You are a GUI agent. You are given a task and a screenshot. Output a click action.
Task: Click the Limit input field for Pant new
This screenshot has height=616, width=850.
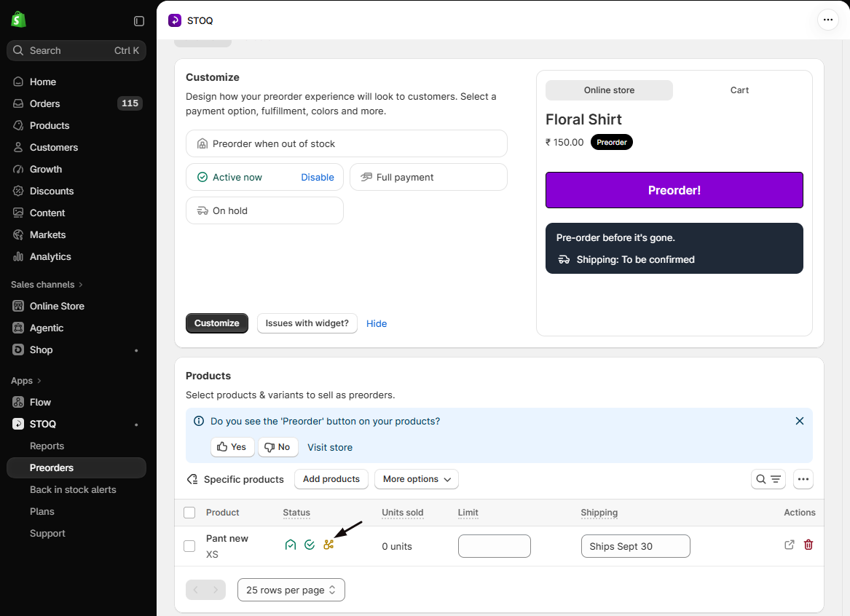[x=495, y=546]
